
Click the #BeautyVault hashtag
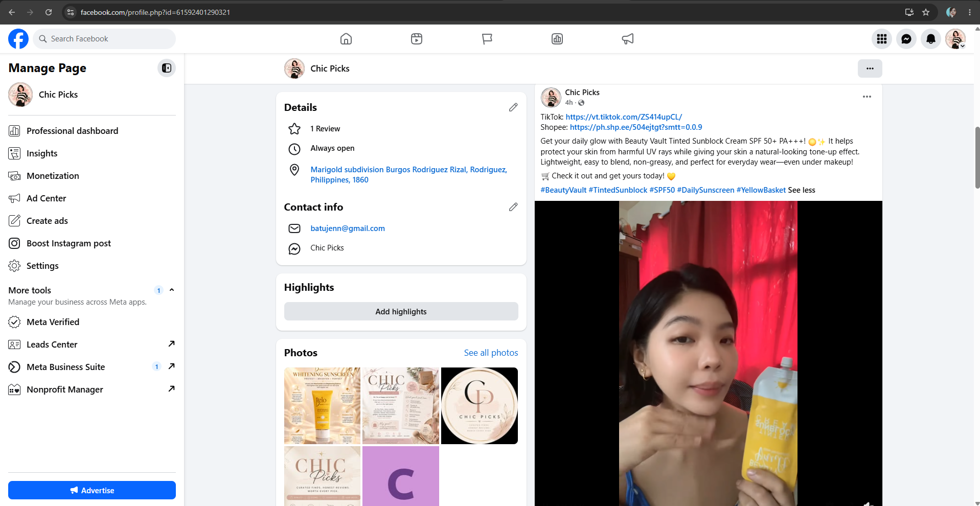563,190
